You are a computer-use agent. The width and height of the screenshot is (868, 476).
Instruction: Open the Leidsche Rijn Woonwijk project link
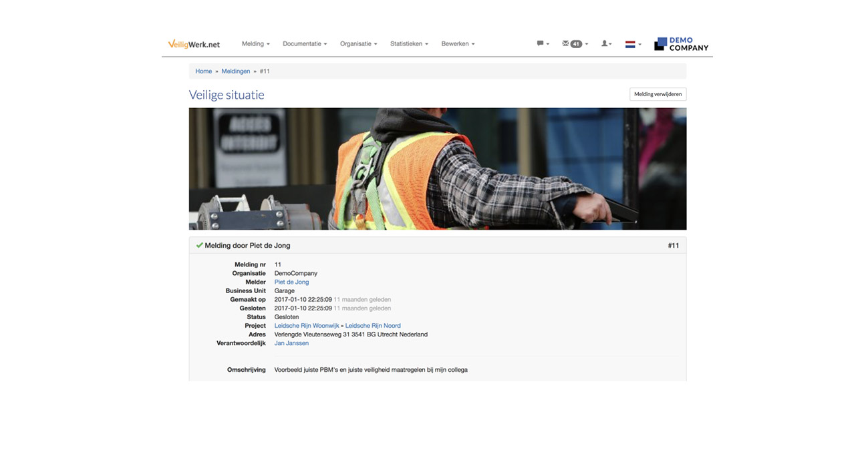pyautogui.click(x=306, y=326)
